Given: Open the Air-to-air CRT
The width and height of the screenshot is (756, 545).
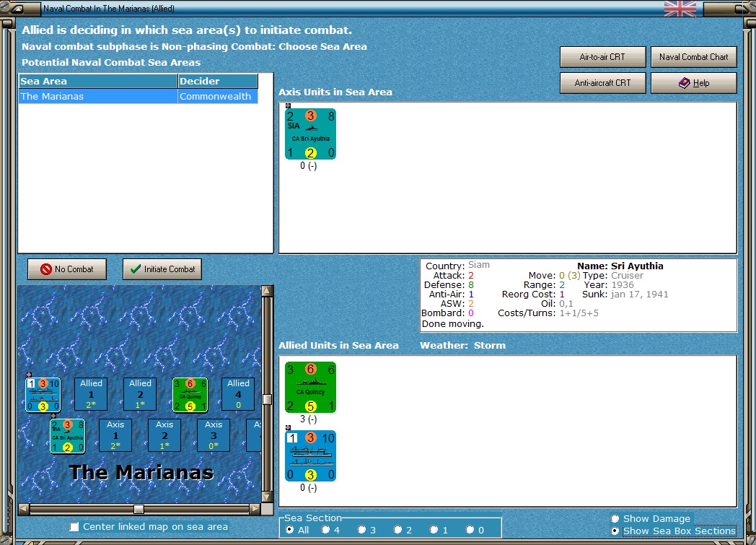Looking at the screenshot, I should 602,57.
